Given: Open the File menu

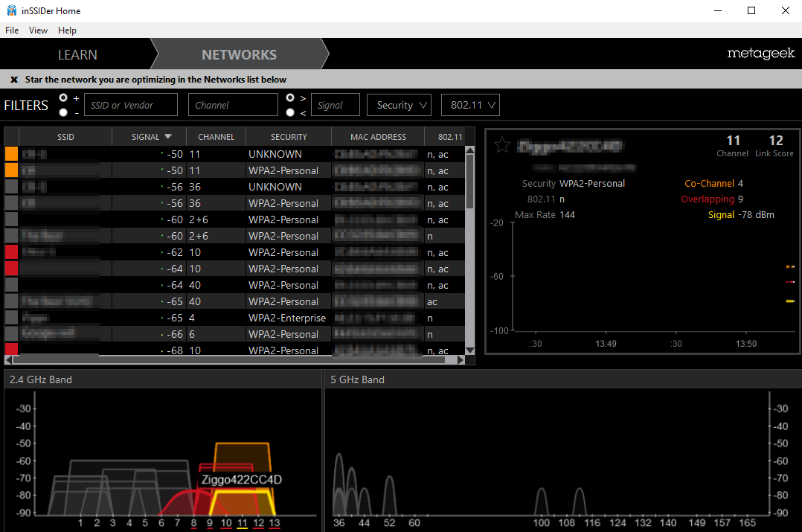Looking at the screenshot, I should pos(12,31).
